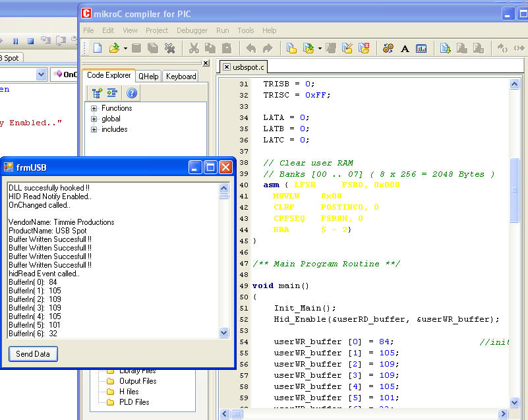Image resolution: width=528 pixels, height=420 pixels.
Task: Click the Undo arrow icon
Action: point(251,48)
